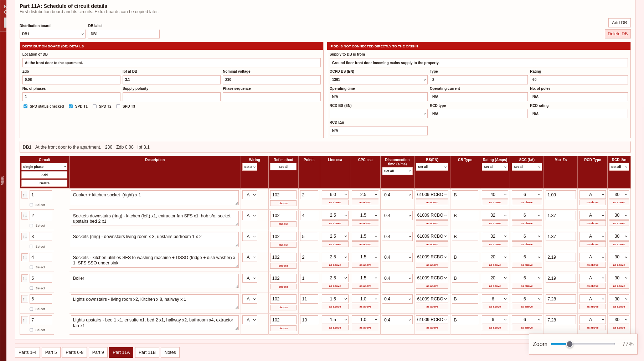Click Points field showing 11

click(x=309, y=299)
